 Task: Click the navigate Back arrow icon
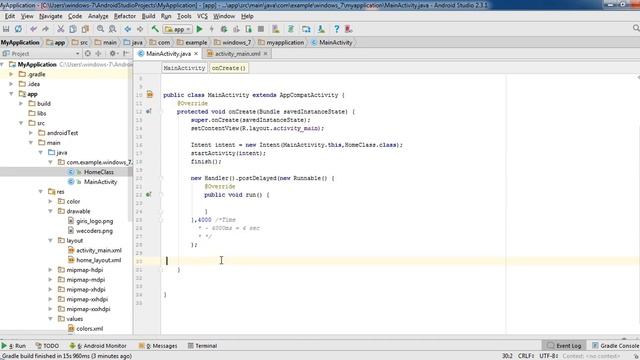[128, 29]
